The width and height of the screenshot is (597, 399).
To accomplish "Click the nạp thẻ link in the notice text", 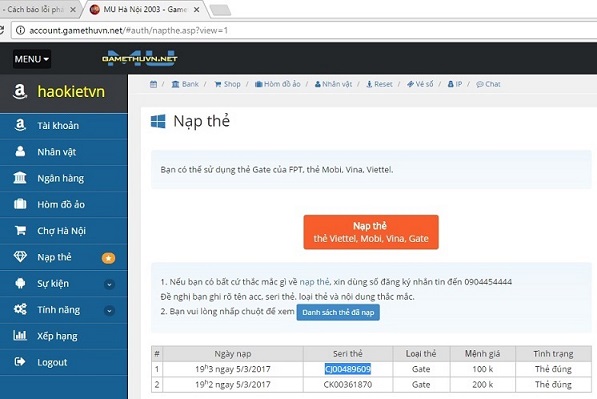I will 314,282.
